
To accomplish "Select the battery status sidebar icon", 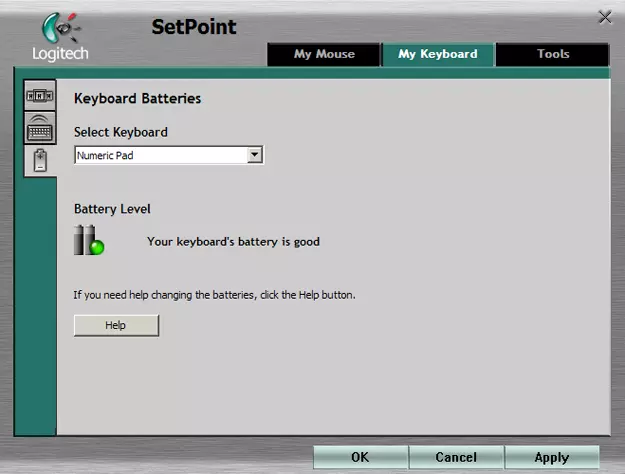I will pos(40,160).
